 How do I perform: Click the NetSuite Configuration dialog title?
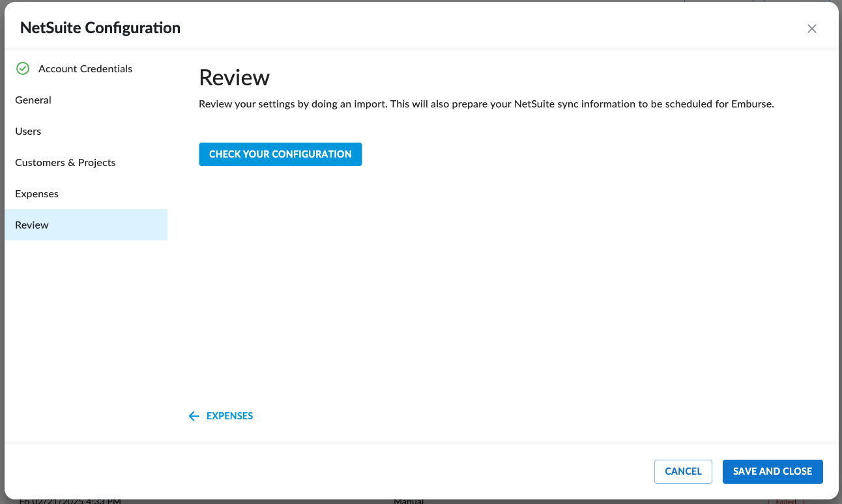(x=100, y=28)
